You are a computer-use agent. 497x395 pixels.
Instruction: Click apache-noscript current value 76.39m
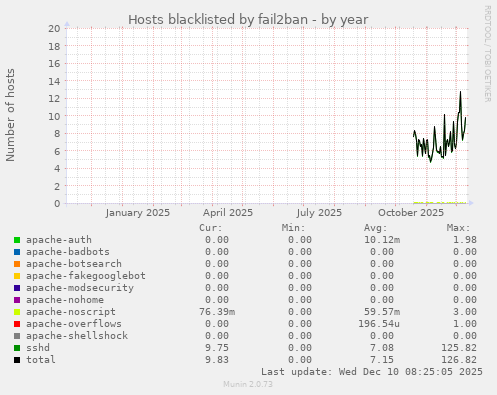[x=217, y=312]
